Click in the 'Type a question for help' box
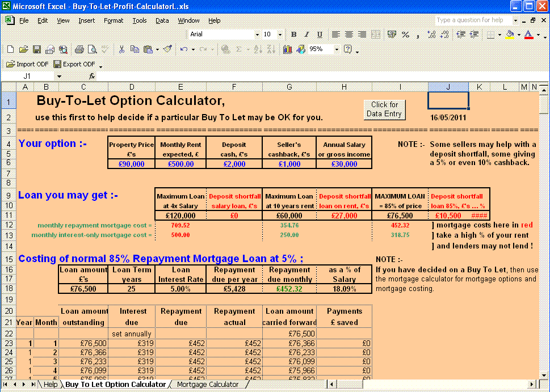The height and width of the screenshot is (392, 550). (473, 20)
